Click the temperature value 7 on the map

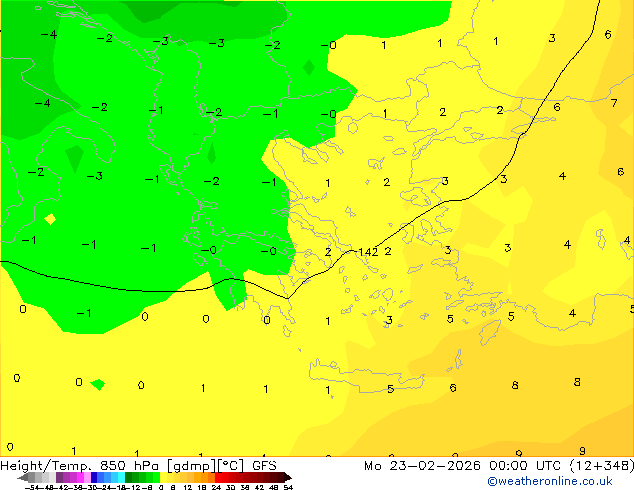[x=614, y=103]
